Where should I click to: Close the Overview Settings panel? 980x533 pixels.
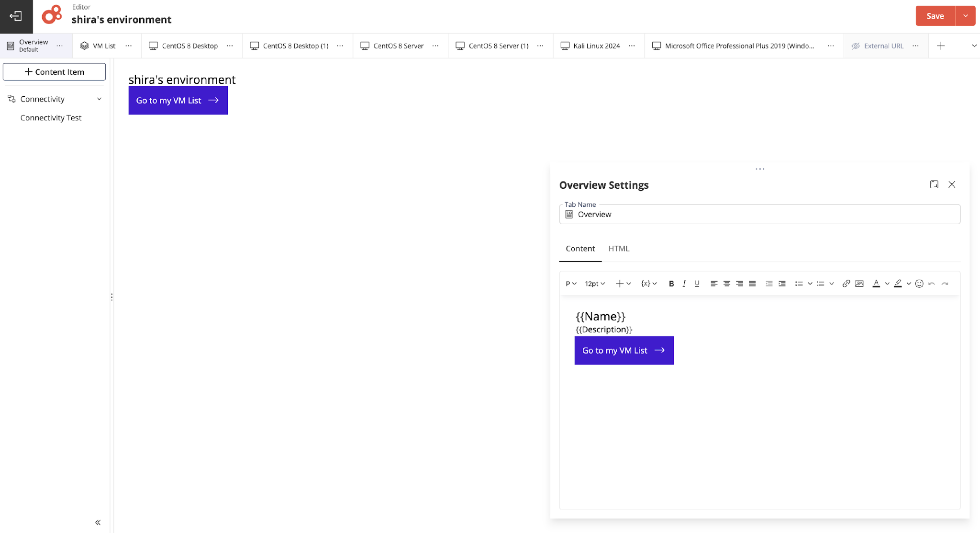952,184
